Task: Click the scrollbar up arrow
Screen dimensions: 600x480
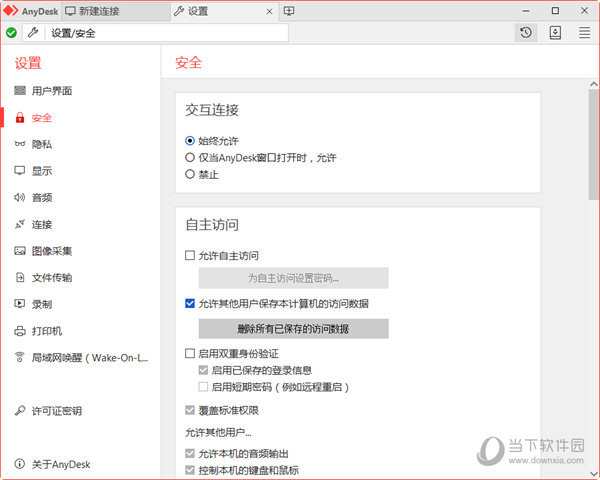Action: 593,84
